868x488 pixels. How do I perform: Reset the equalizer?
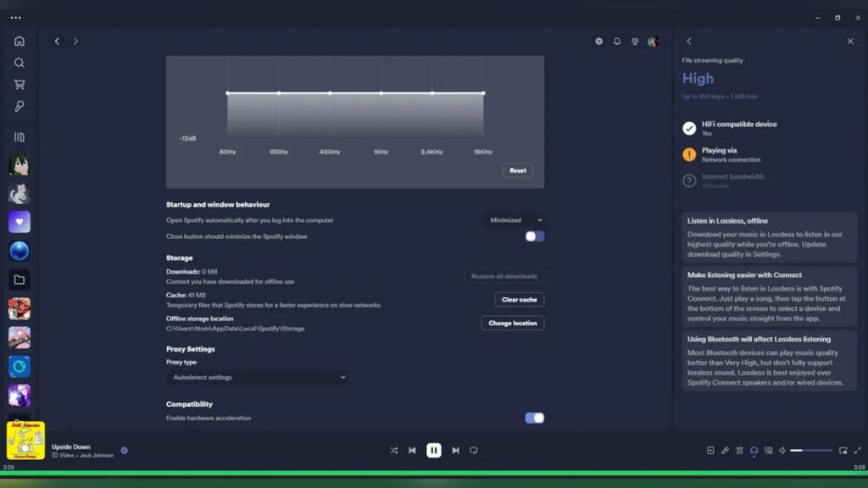(x=518, y=170)
